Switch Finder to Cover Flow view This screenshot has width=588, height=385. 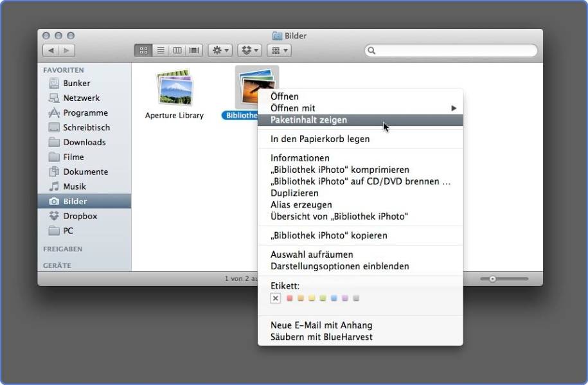pyautogui.click(x=193, y=50)
